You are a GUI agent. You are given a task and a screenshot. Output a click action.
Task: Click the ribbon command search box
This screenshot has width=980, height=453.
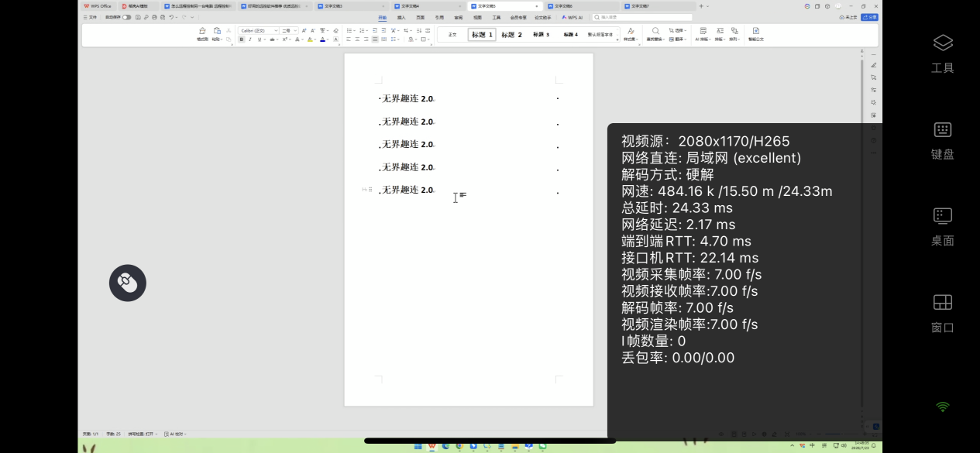point(643,17)
